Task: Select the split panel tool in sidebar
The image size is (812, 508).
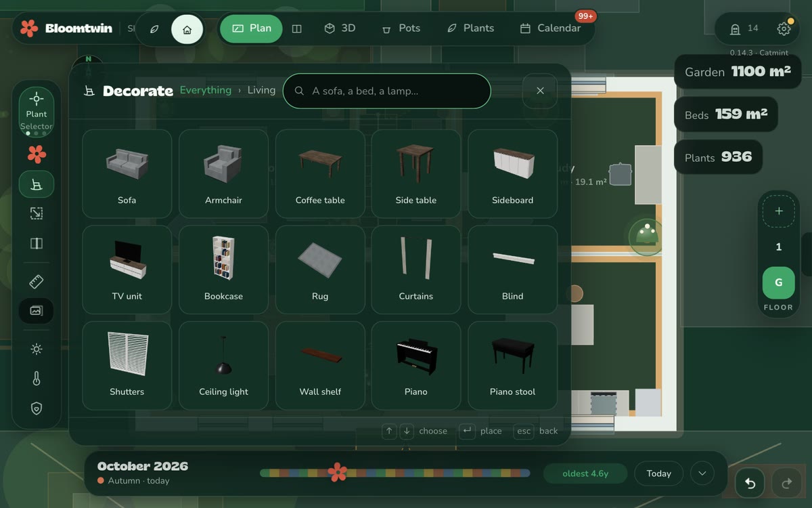Action: coord(37,243)
